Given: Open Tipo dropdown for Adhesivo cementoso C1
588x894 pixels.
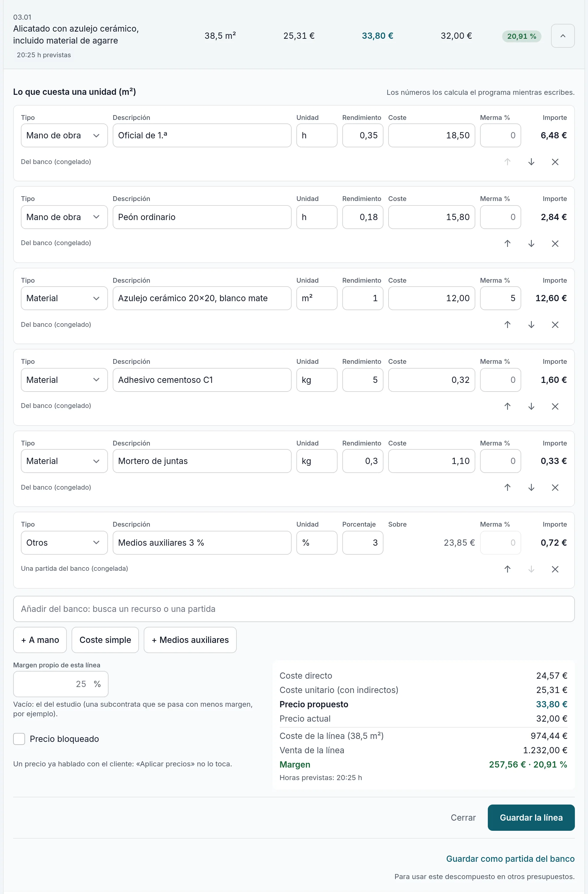Looking at the screenshot, I should pyautogui.click(x=64, y=380).
